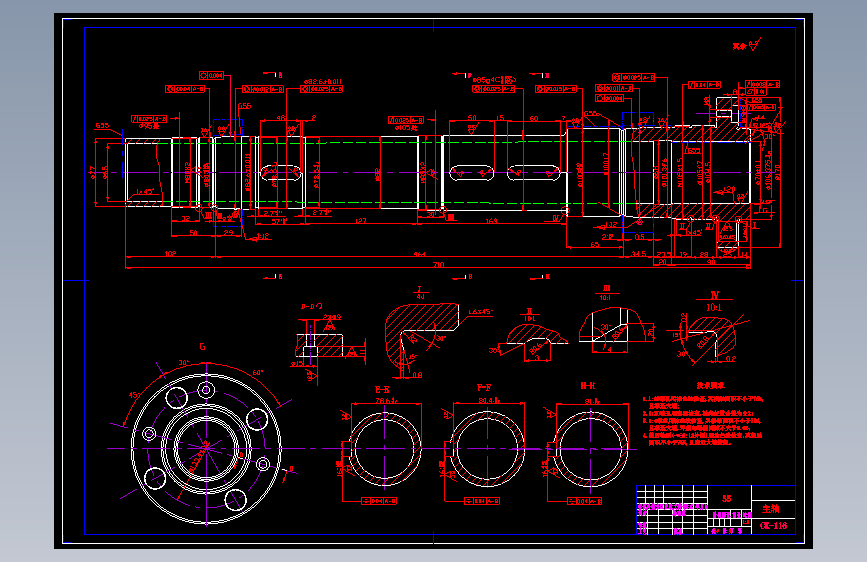The width and height of the screenshot is (867, 562).
Task: Select the '29' dimension below left shaft
Action: 228,232
